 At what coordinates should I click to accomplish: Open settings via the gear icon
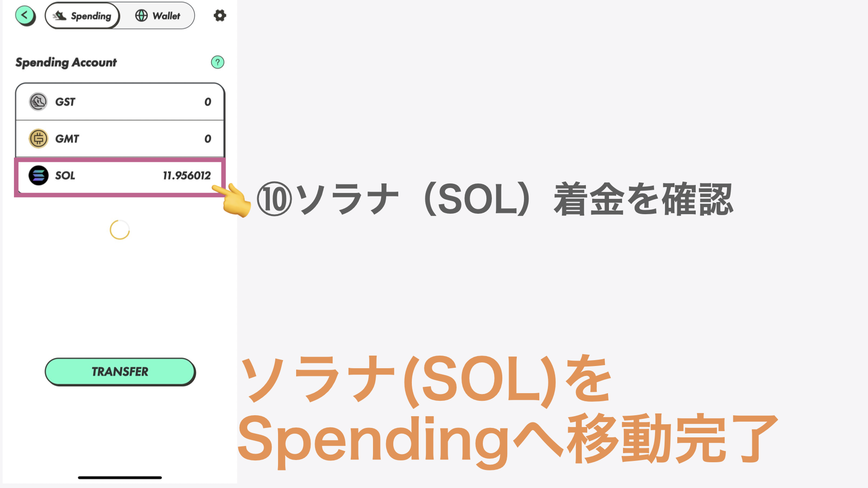pos(220,16)
